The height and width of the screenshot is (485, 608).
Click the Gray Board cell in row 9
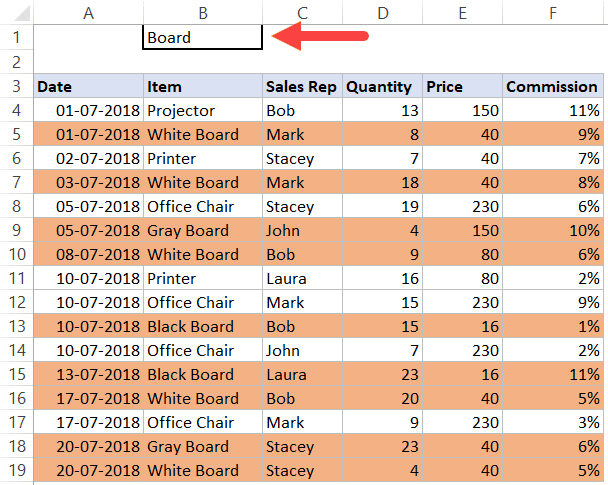[x=203, y=230]
